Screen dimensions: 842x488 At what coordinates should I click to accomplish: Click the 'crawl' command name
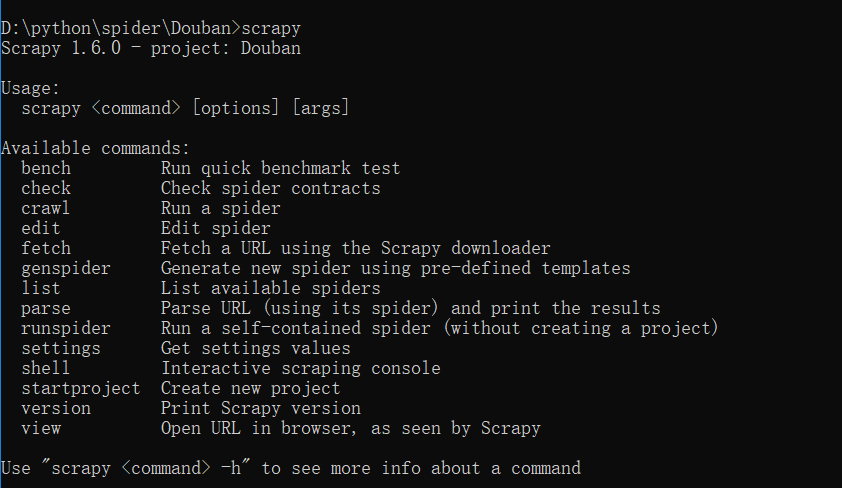46,208
